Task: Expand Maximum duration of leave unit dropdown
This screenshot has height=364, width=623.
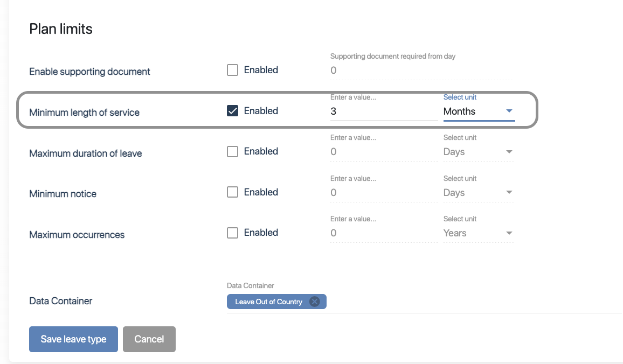Action: pyautogui.click(x=509, y=152)
